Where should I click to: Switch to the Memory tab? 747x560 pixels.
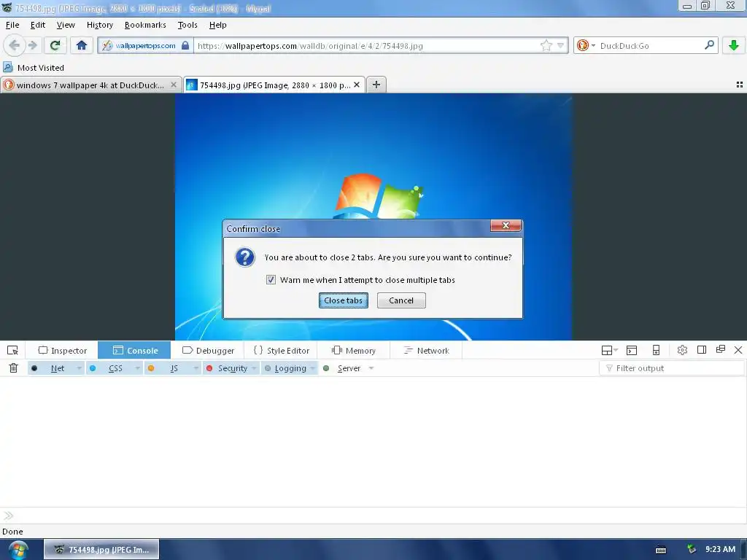[x=354, y=351]
